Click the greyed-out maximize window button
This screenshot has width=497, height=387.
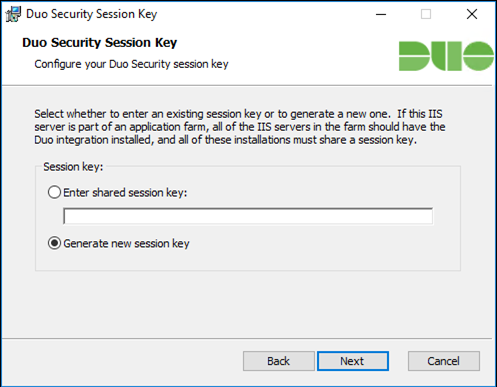coord(426,14)
